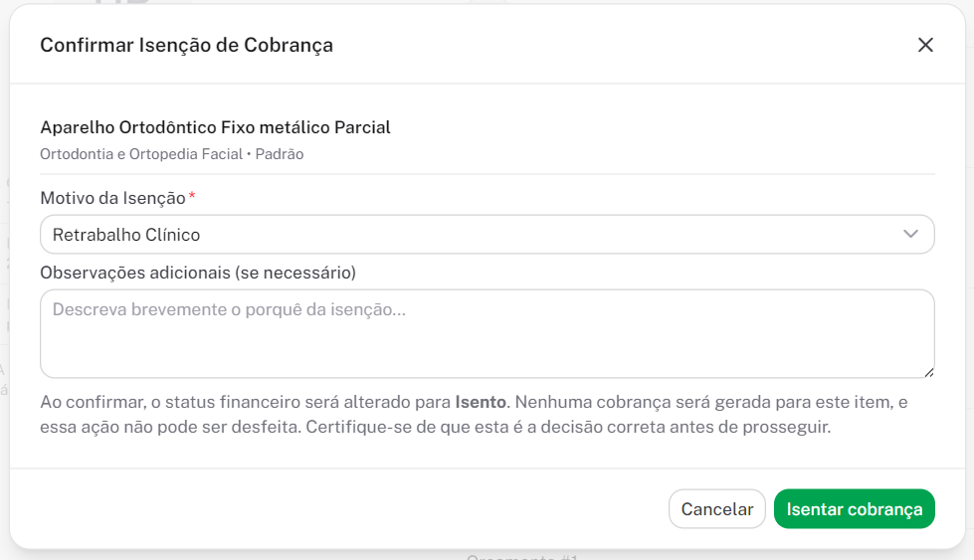The height and width of the screenshot is (560, 974).
Task: Click the word Padrão in item subtitle
Action: pyautogui.click(x=280, y=154)
